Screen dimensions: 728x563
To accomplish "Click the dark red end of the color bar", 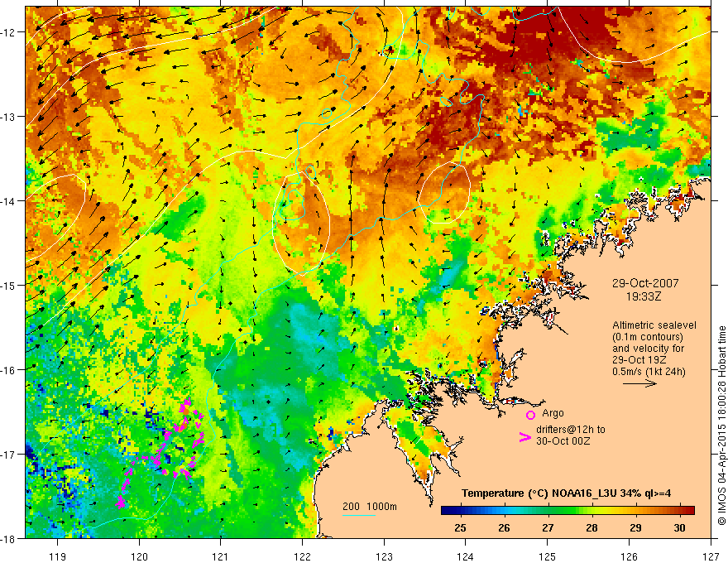I will 691,510.
